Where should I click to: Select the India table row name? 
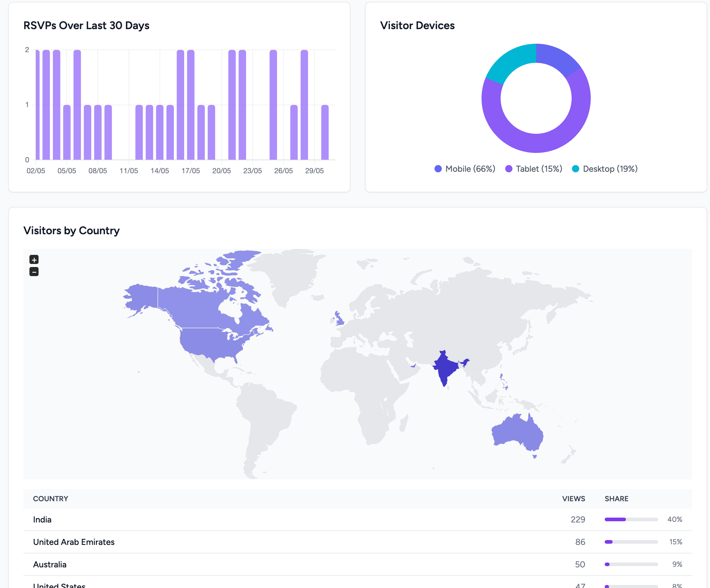[x=42, y=519]
